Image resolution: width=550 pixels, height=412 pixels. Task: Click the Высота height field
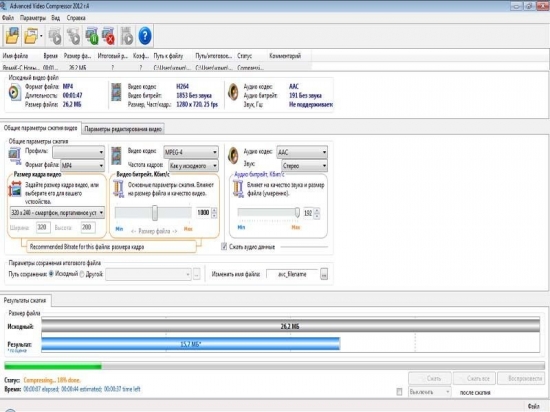click(88, 227)
